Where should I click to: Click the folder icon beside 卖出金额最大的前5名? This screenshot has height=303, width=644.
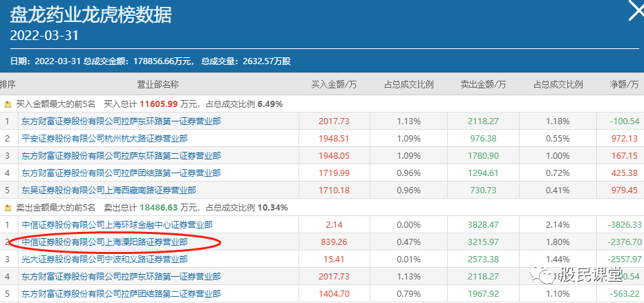[8, 208]
